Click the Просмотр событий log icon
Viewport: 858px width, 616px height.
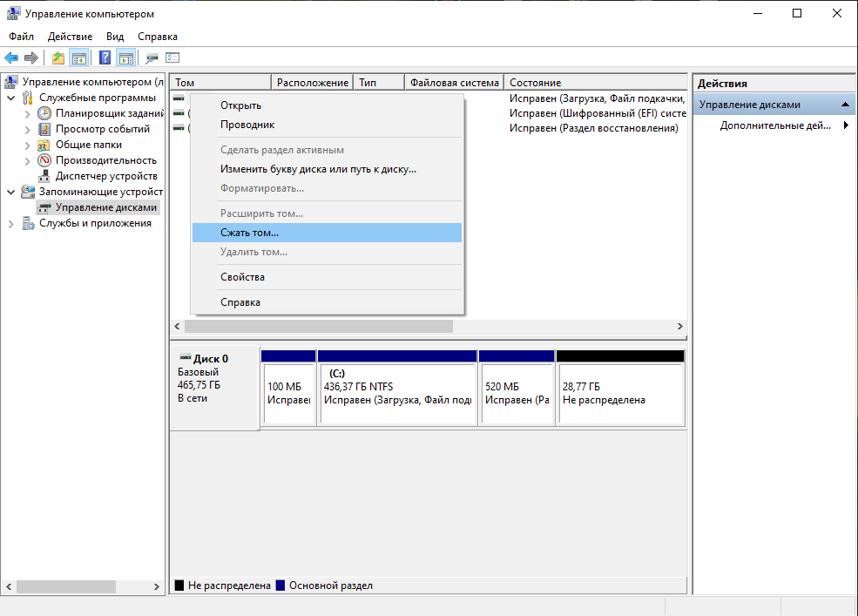tap(44, 129)
